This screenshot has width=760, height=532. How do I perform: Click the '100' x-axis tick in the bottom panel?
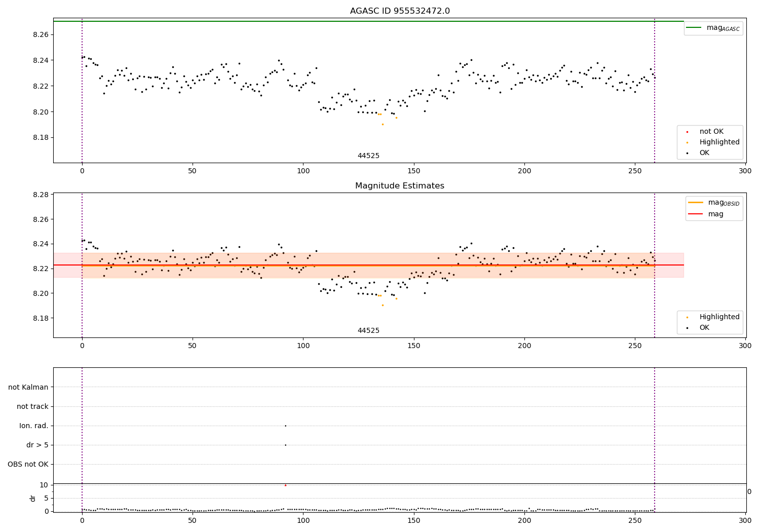point(303,520)
